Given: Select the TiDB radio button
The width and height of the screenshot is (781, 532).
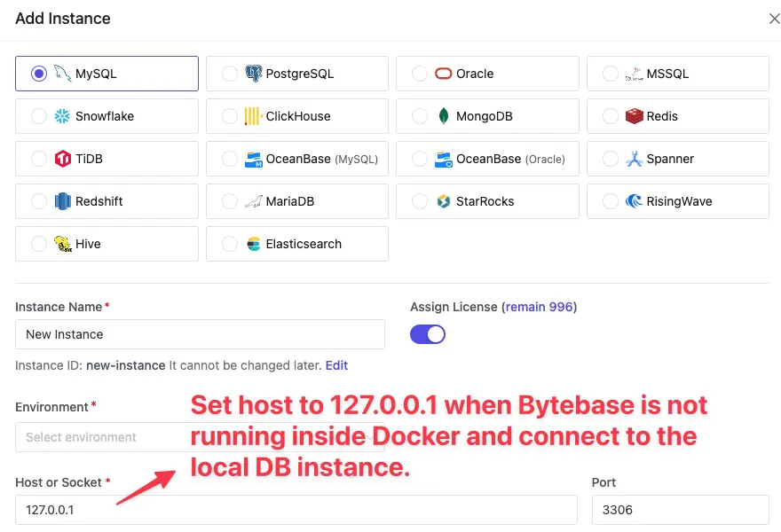Looking at the screenshot, I should 39,159.
